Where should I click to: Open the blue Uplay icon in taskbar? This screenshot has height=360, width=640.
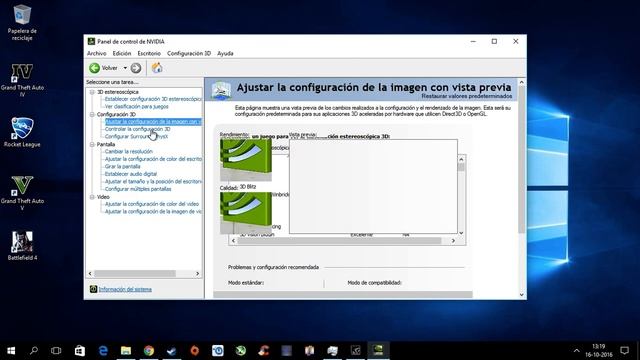tap(218, 351)
